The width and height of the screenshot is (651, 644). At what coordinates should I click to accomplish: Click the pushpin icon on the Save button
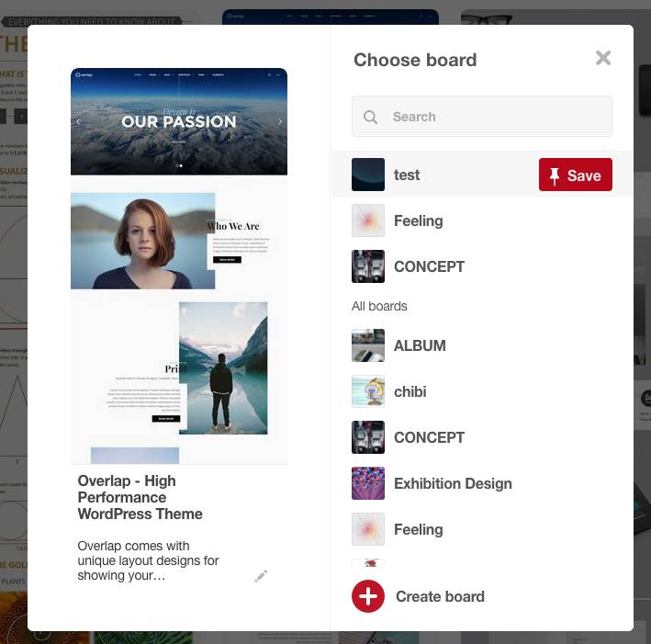(x=555, y=175)
